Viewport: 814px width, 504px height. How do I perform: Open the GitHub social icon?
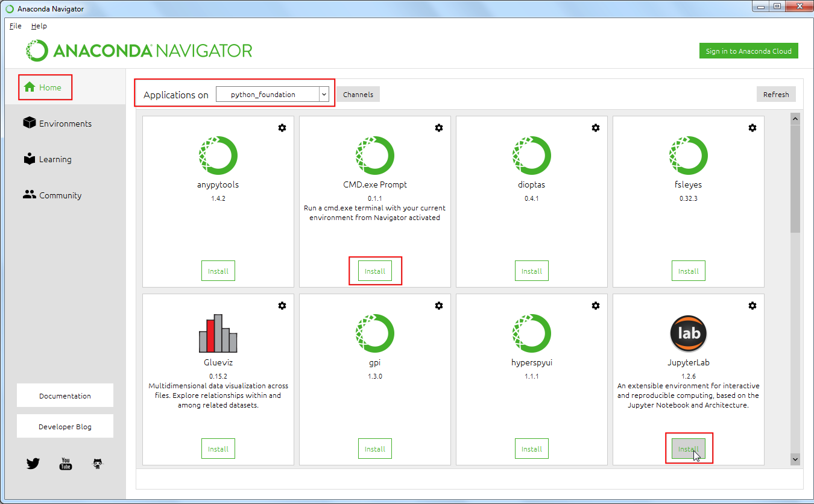click(x=98, y=464)
